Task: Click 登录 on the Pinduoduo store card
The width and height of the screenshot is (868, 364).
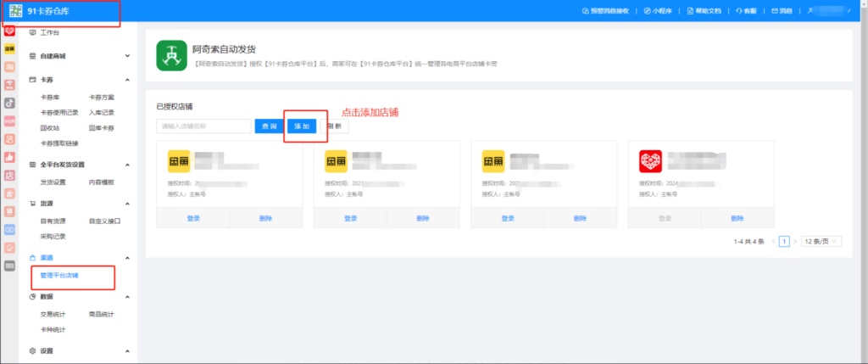Action: [665, 218]
